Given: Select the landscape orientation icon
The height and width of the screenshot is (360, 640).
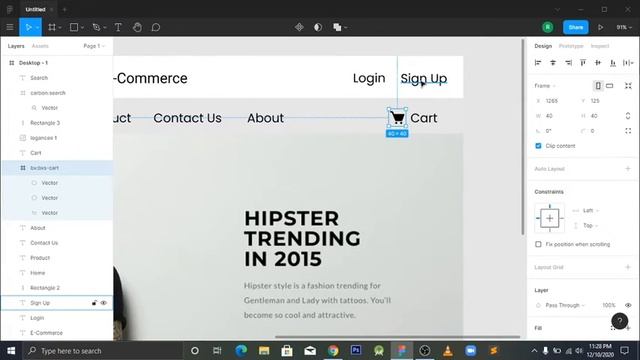Looking at the screenshot, I should click(x=609, y=86).
